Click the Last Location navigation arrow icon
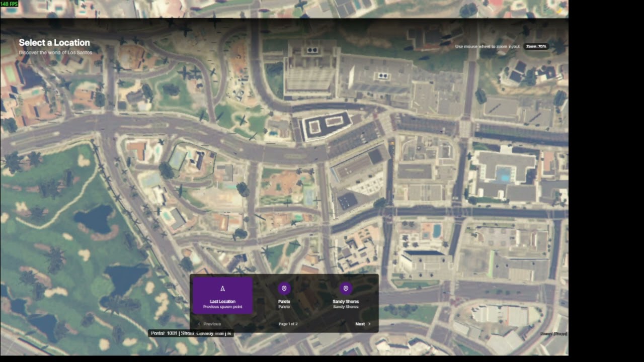 223,289
